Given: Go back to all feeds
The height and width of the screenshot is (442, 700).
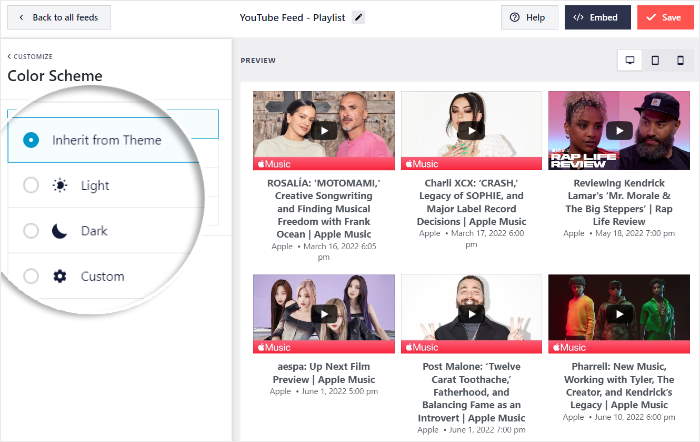Looking at the screenshot, I should (x=59, y=17).
